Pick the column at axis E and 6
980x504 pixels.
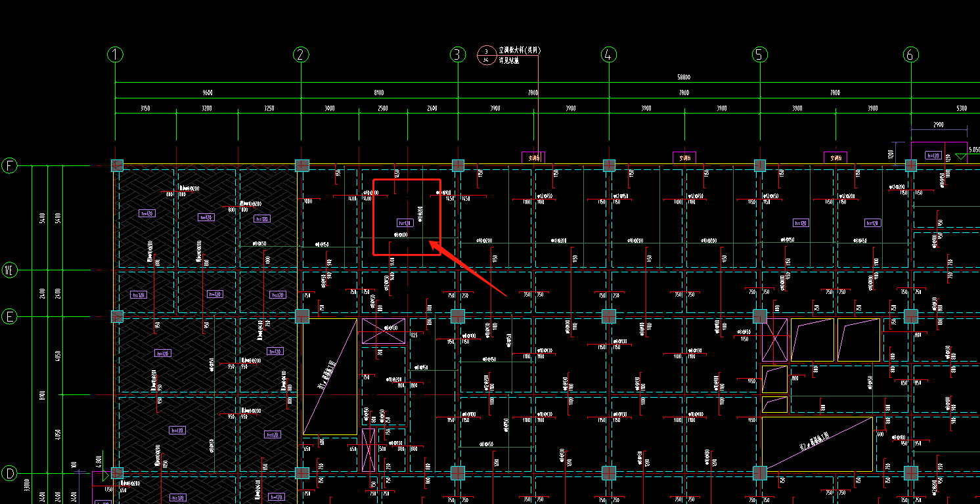coord(911,316)
